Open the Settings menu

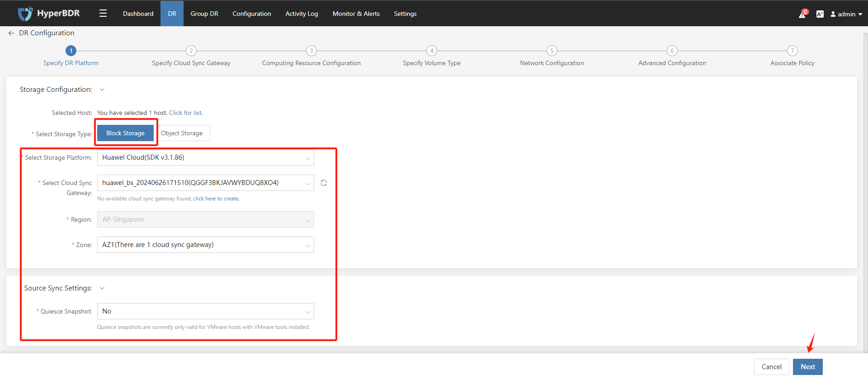(405, 14)
